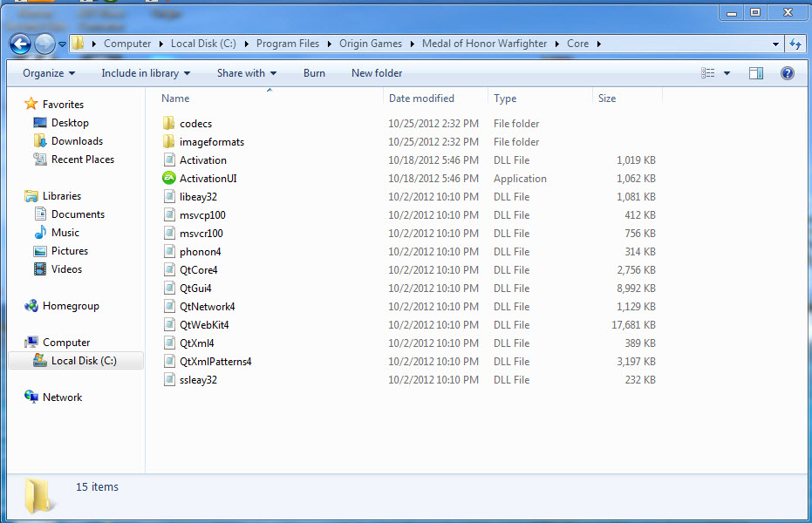Select Computer in navigation pane
Screen dimensions: 812x523
pyautogui.click(x=66, y=343)
